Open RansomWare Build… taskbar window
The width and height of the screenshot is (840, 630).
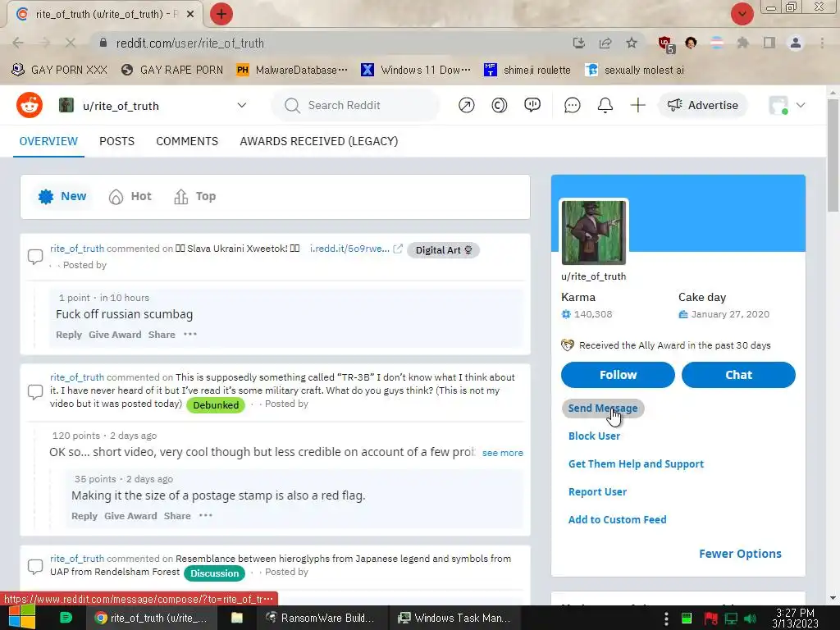320,618
